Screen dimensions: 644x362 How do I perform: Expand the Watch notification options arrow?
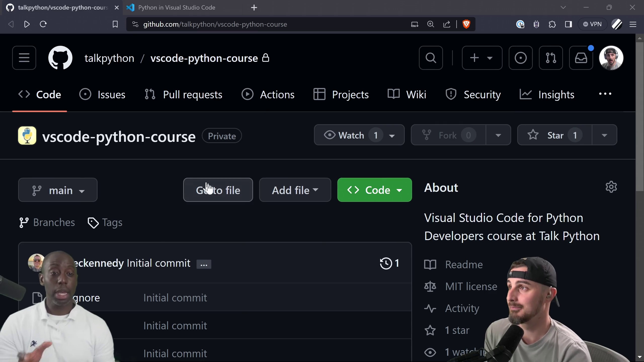(x=392, y=136)
